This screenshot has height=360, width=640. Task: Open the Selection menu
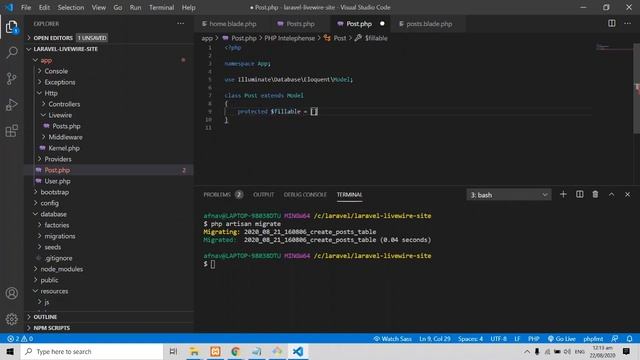tap(71, 7)
